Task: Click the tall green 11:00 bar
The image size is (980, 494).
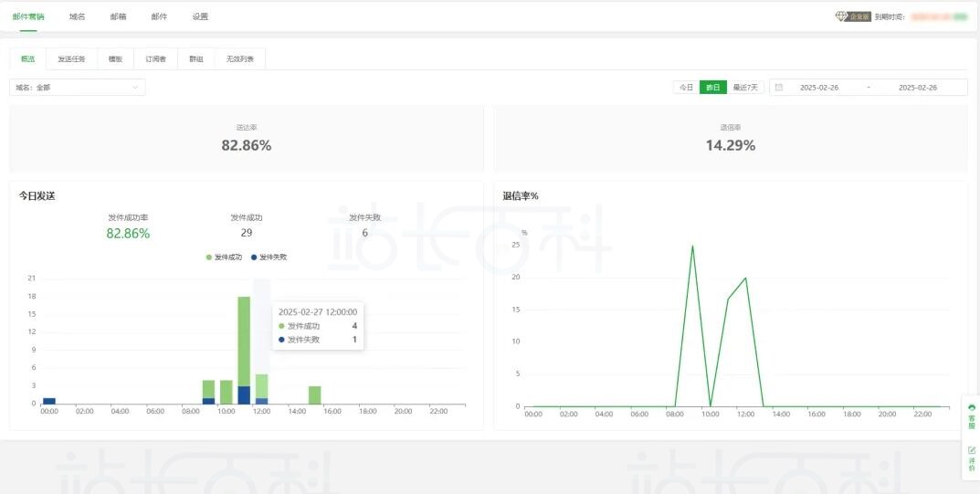Action: pyautogui.click(x=244, y=338)
